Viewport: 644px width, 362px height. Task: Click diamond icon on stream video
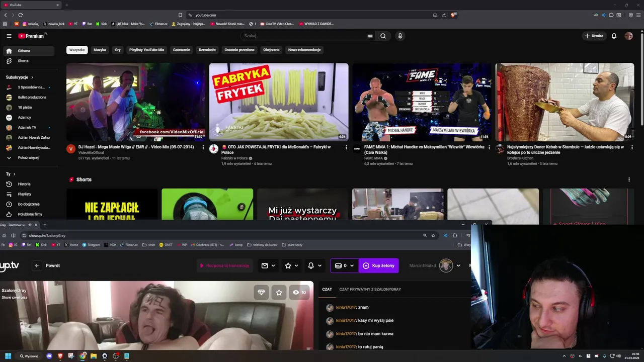pos(261,292)
